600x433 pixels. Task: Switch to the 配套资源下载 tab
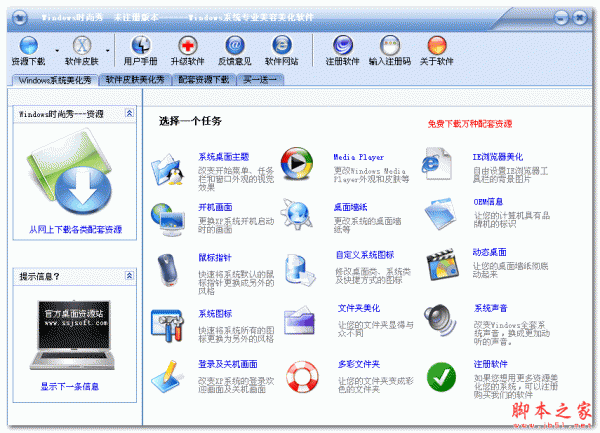click(204, 80)
